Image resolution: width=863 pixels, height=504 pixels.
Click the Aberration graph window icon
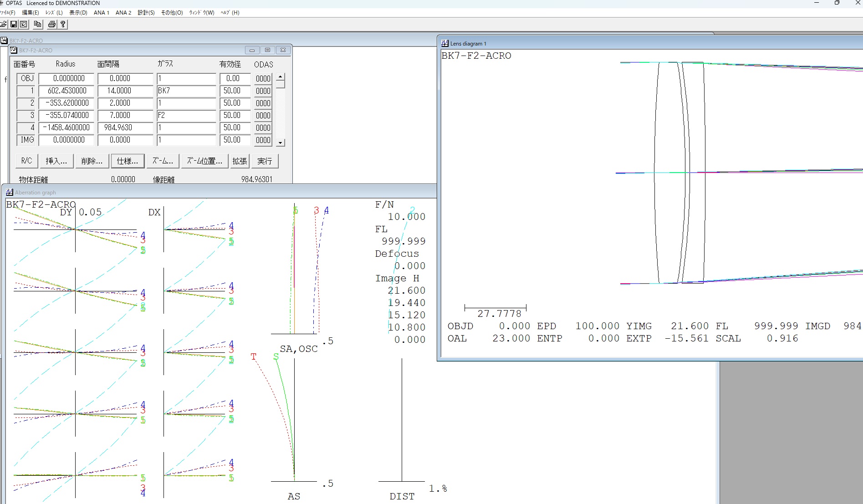(10, 192)
